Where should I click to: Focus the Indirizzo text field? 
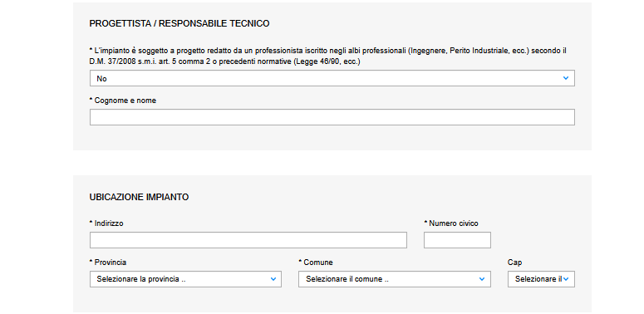(248, 240)
